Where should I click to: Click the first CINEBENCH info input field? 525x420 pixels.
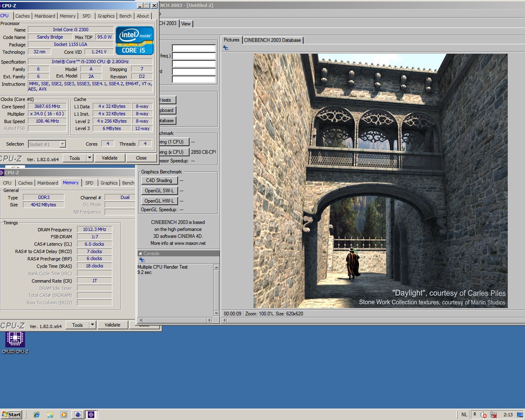[x=194, y=48]
